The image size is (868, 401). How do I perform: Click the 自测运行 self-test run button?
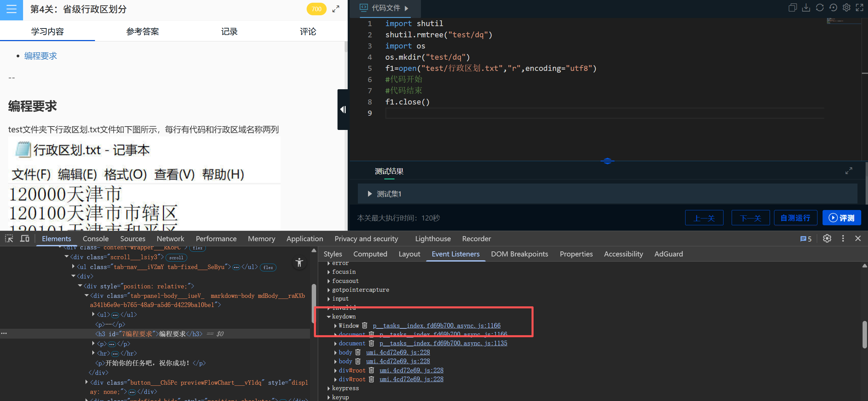point(795,218)
